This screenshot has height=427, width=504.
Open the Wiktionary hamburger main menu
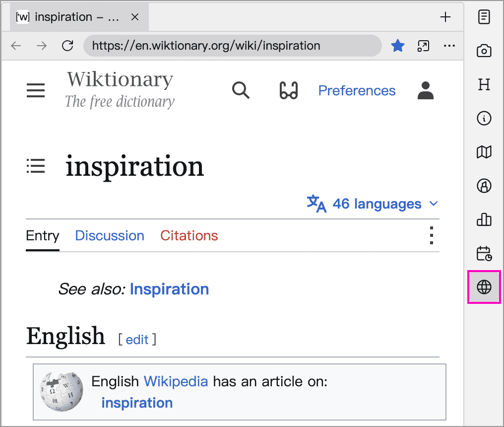click(36, 90)
